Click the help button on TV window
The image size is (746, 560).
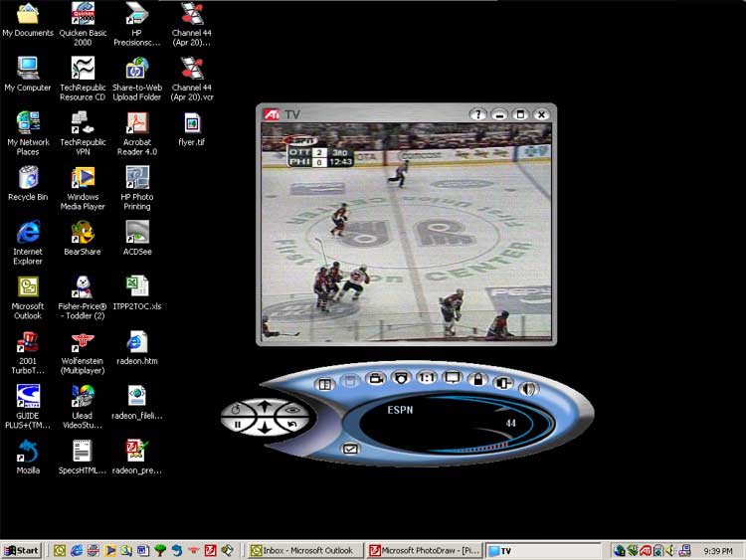pos(477,114)
